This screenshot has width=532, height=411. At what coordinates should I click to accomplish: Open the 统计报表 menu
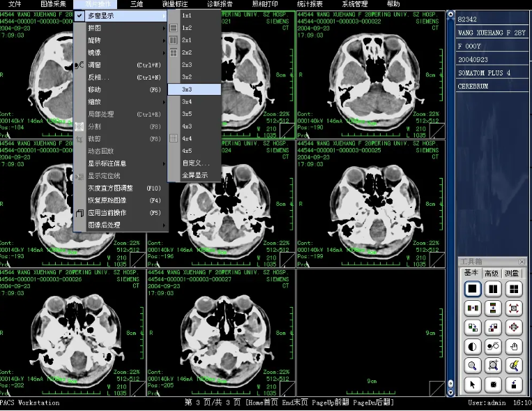pyautogui.click(x=310, y=4)
